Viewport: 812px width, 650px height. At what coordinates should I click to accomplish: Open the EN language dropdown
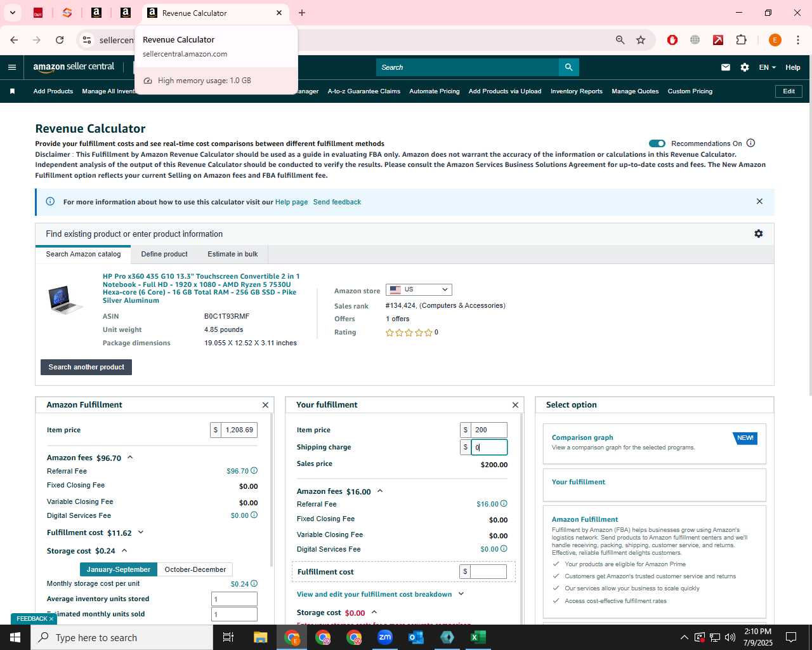[x=767, y=67]
